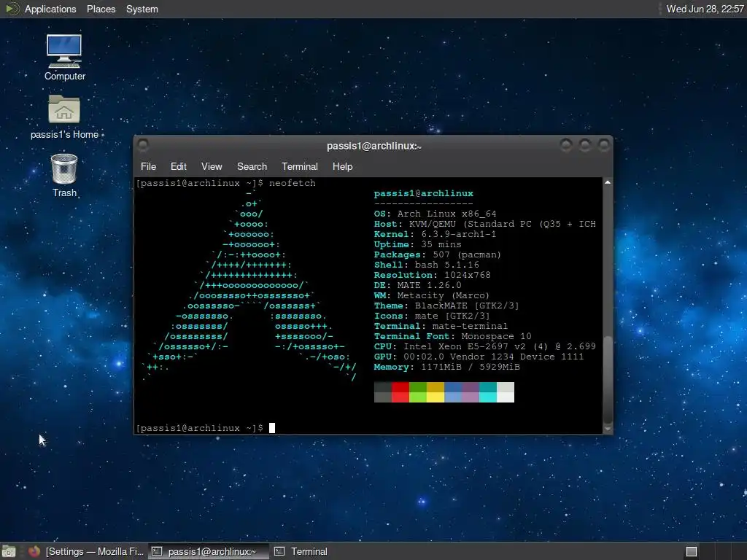Click the 'Kernel: 6.3.9-arch1-1' line

coord(435,234)
